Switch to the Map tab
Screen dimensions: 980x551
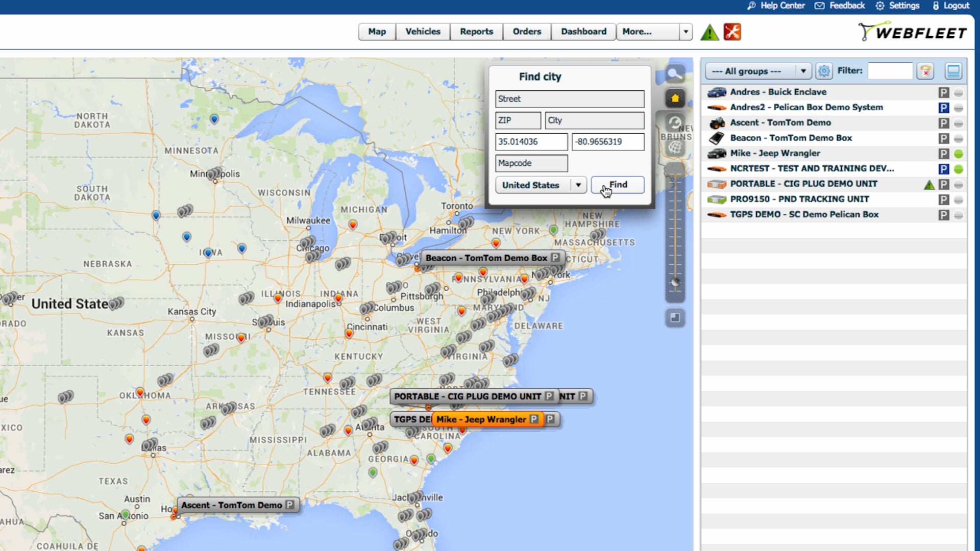tap(377, 32)
